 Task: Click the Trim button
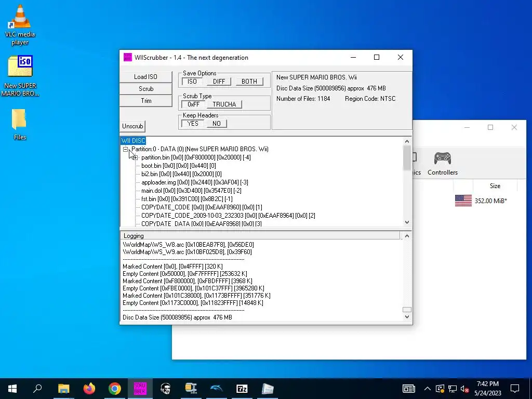146,100
